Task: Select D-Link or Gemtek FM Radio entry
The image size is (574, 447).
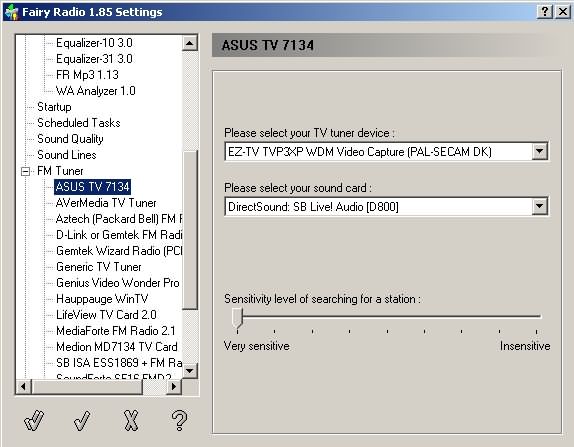Action: (119, 235)
